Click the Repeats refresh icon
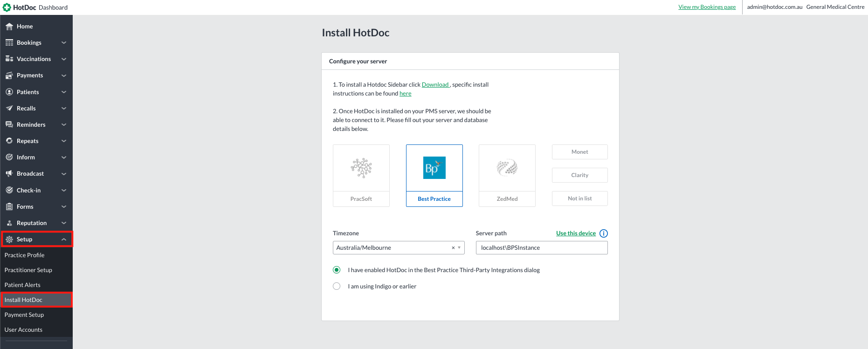Viewport: 868px width, 349px height. click(9, 141)
